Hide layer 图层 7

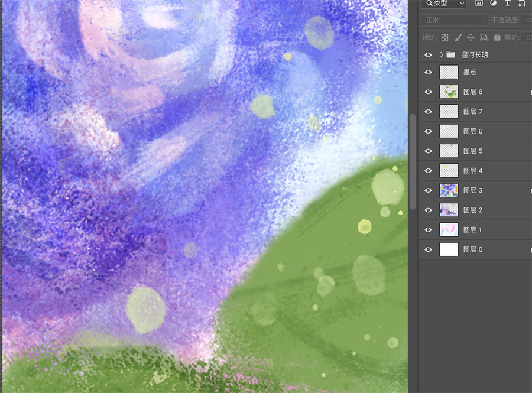428,112
